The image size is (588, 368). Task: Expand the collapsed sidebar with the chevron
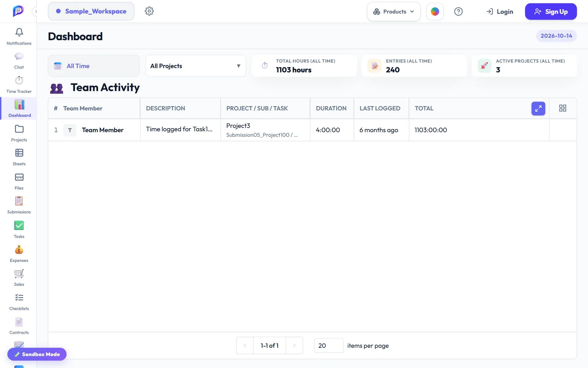[x=36, y=12]
